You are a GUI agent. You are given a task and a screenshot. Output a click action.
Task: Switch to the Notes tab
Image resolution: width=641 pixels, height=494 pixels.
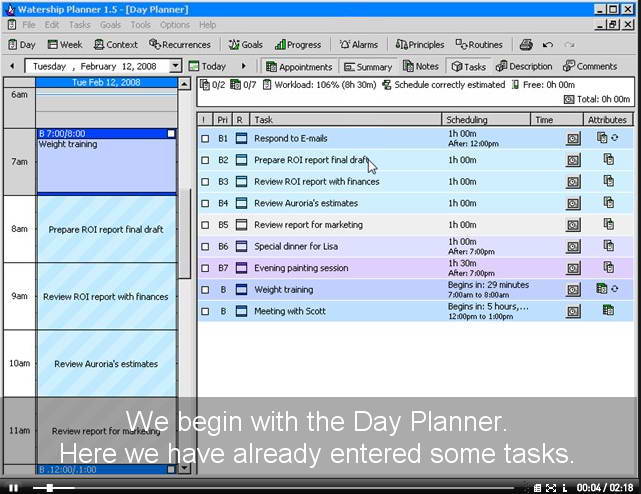point(421,66)
